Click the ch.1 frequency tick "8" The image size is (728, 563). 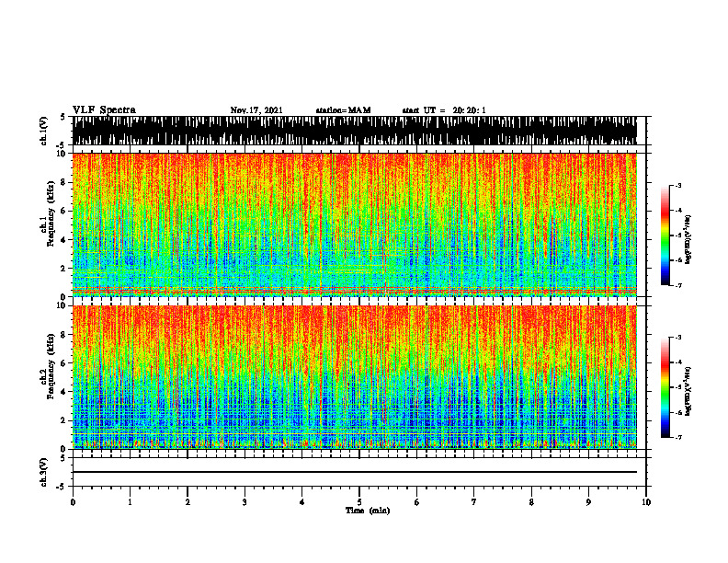click(64, 182)
